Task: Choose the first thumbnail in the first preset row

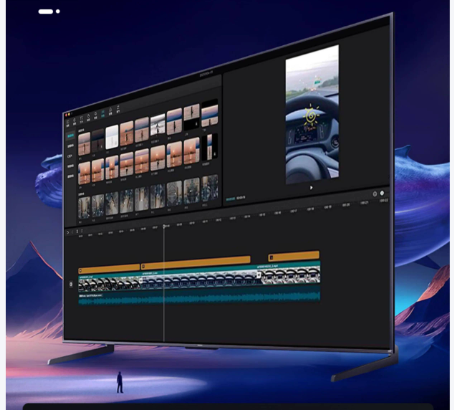Action: [84, 144]
